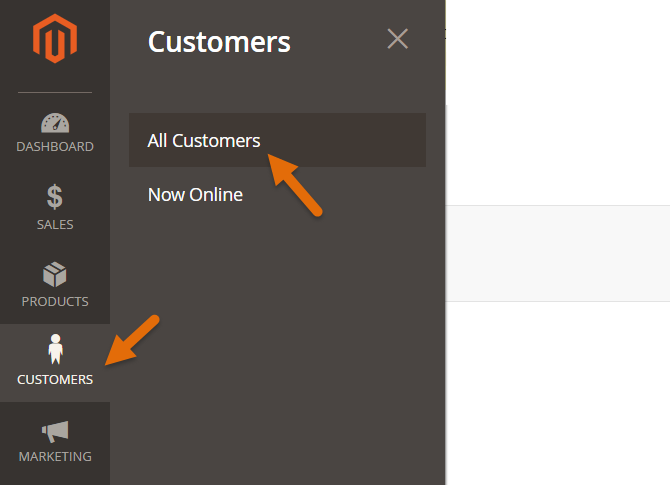Select the Sales dollar sign icon
Screen dimensions: 670x485
click(x=55, y=197)
